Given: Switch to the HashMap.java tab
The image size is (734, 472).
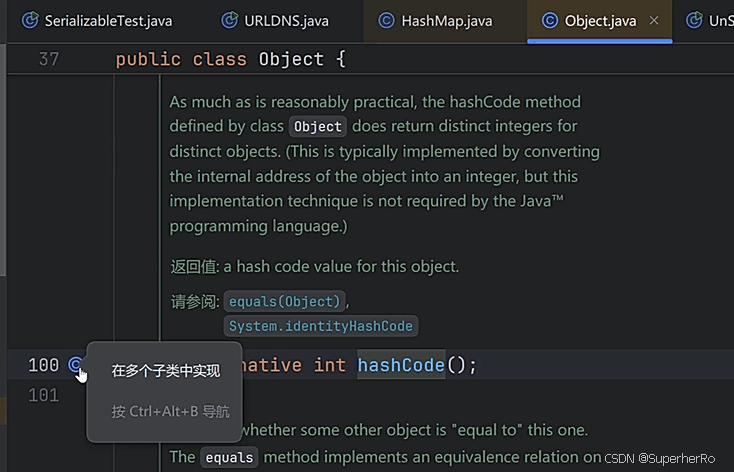Looking at the screenshot, I should 435,21.
